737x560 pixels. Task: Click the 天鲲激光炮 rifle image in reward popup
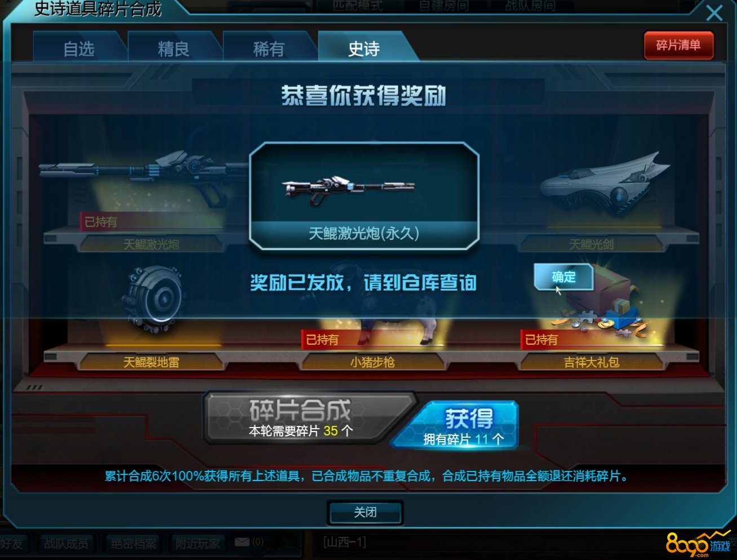tap(348, 188)
